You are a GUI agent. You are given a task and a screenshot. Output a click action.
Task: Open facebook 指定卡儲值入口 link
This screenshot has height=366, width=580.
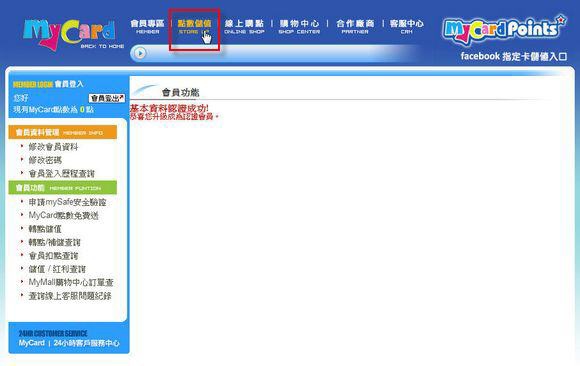click(514, 56)
